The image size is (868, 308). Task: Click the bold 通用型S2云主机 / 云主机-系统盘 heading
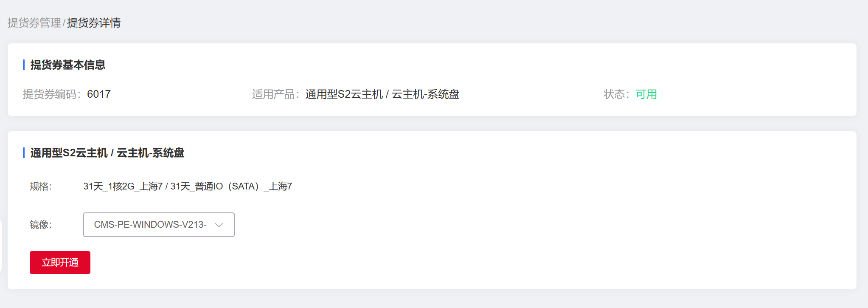[107, 153]
